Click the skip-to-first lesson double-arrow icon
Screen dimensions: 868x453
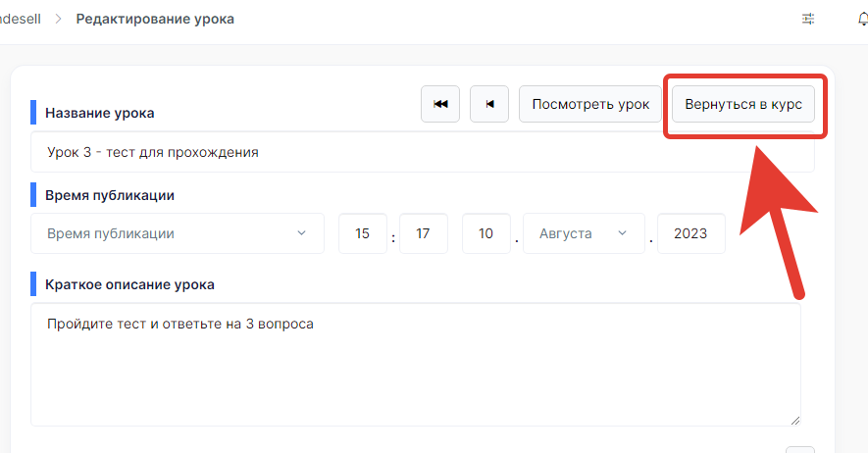pyautogui.click(x=440, y=104)
